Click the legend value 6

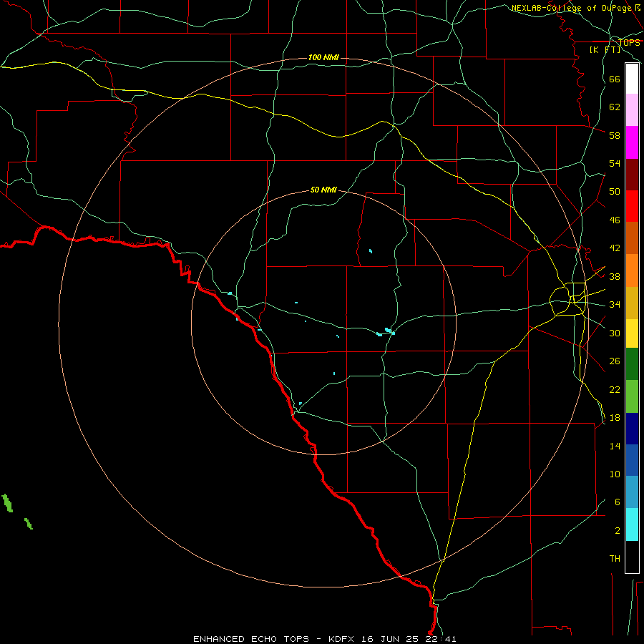(x=618, y=502)
